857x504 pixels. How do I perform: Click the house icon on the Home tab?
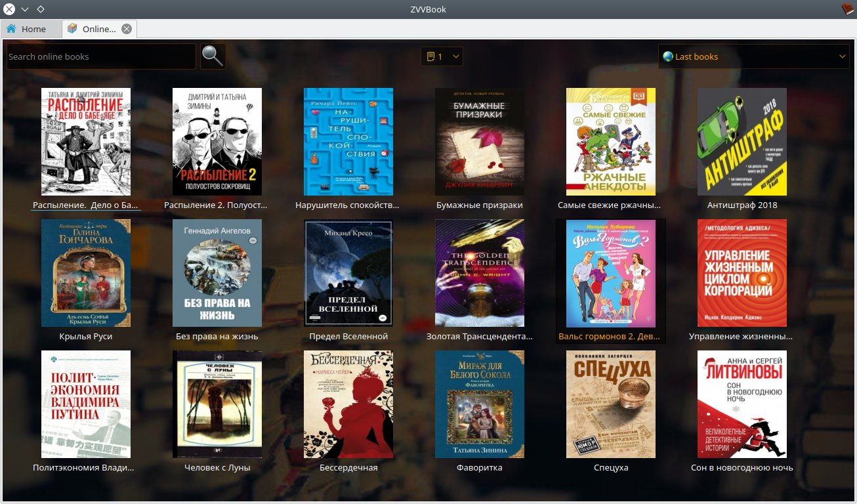click(x=11, y=29)
